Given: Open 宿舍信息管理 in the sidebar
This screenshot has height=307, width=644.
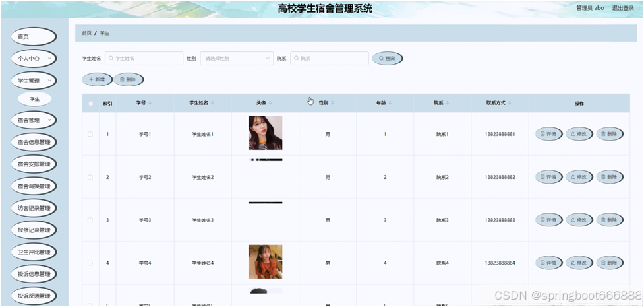Looking at the screenshot, I should (x=34, y=143).
